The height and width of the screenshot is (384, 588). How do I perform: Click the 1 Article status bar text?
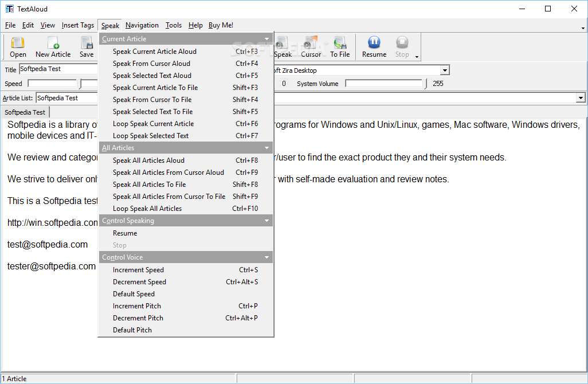14,379
